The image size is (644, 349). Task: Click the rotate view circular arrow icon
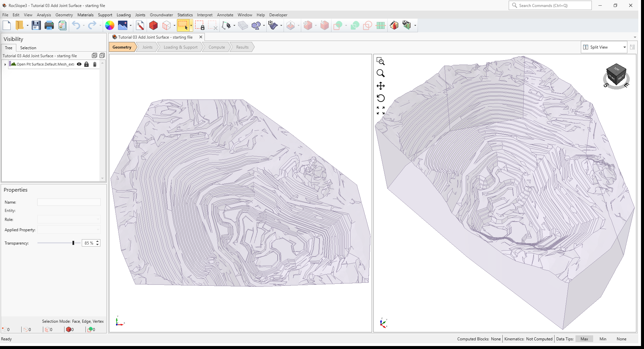(381, 98)
